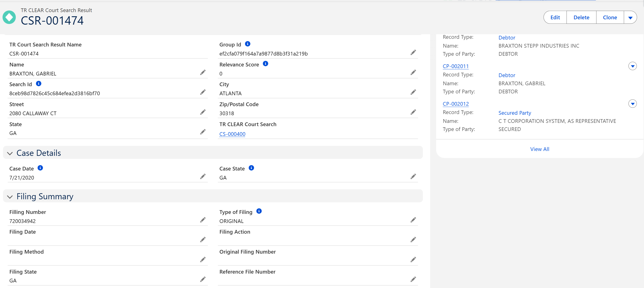Collapse the Filing Summary section

[x=10, y=197]
